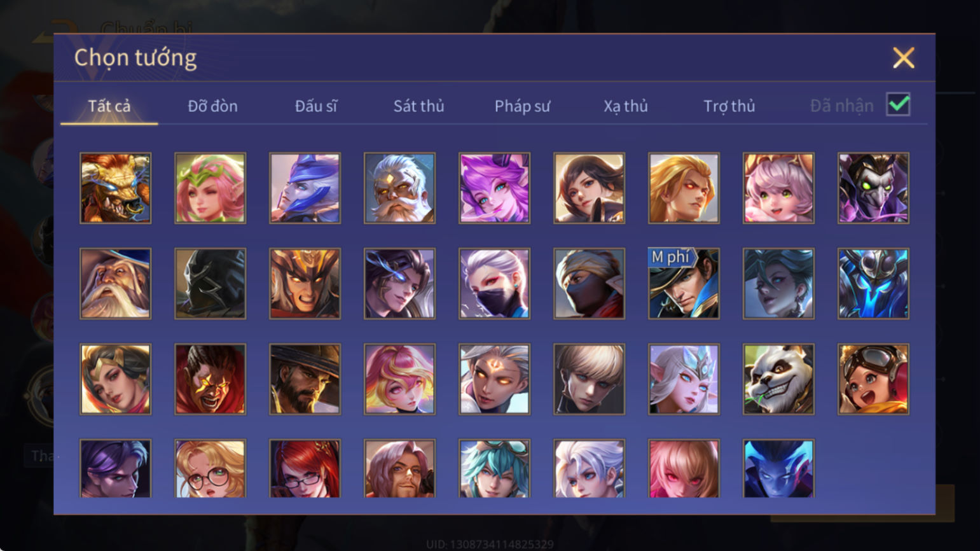980x551 pixels.
Task: Select the goggles-wearing pilot girl portrait
Action: (873, 379)
